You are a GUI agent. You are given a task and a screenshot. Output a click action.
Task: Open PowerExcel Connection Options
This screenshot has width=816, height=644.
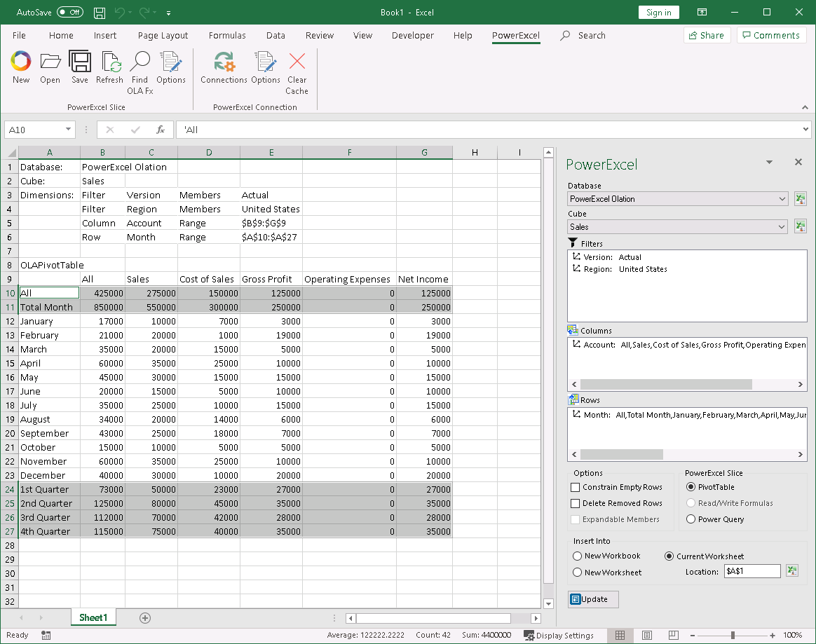pyautogui.click(x=266, y=62)
